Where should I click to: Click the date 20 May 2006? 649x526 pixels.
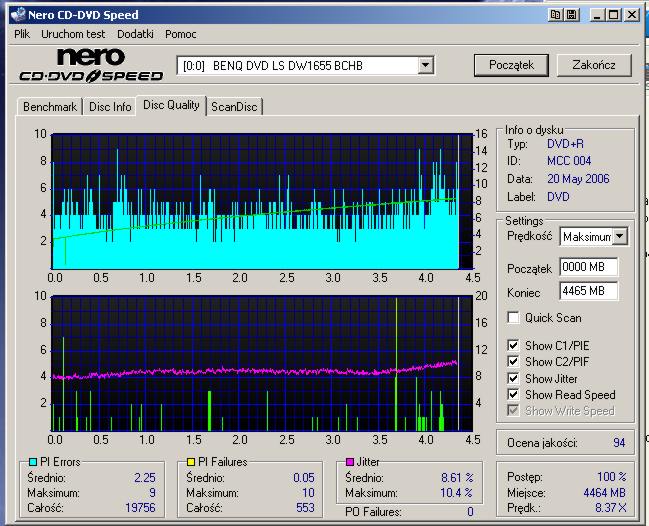tap(578, 179)
